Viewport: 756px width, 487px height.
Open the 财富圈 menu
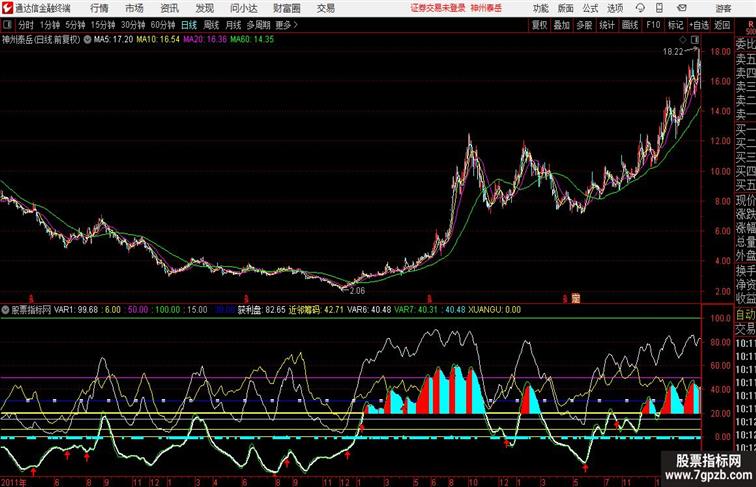(x=286, y=8)
